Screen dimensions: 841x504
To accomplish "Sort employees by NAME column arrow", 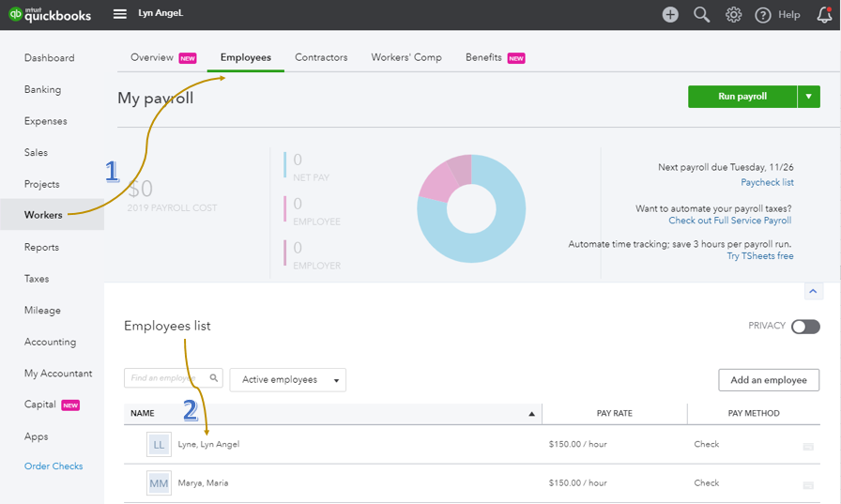I will point(531,413).
